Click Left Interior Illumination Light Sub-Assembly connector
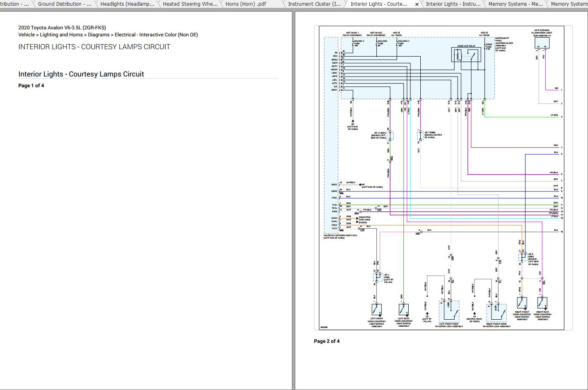 (x=542, y=43)
